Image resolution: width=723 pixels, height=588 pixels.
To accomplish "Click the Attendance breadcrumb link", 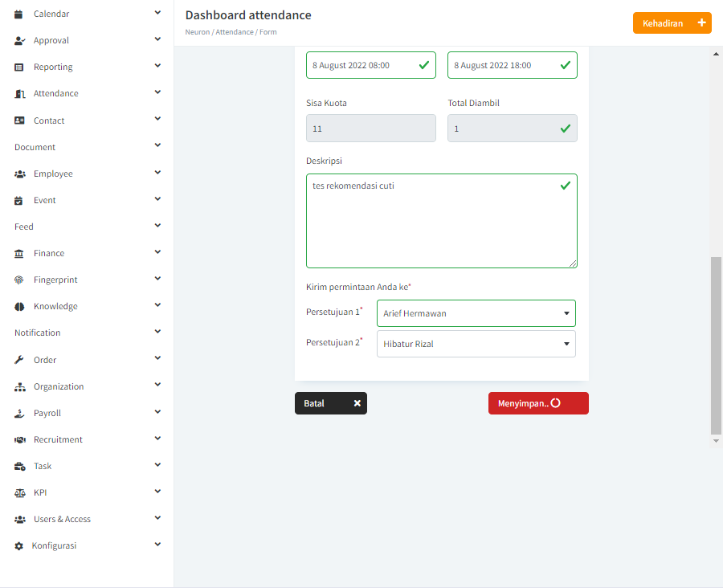I will (235, 32).
